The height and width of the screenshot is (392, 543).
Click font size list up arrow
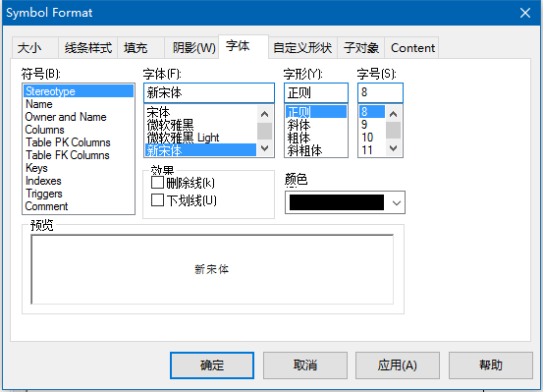[393, 114]
